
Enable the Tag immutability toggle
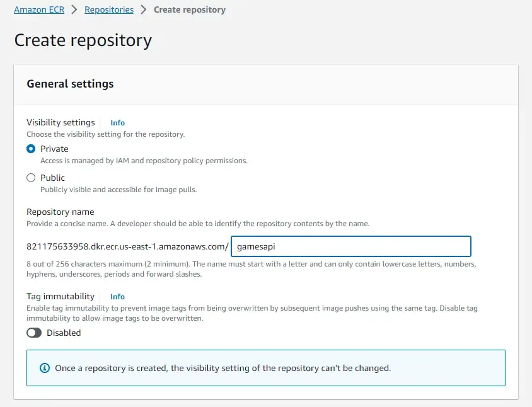[33, 333]
